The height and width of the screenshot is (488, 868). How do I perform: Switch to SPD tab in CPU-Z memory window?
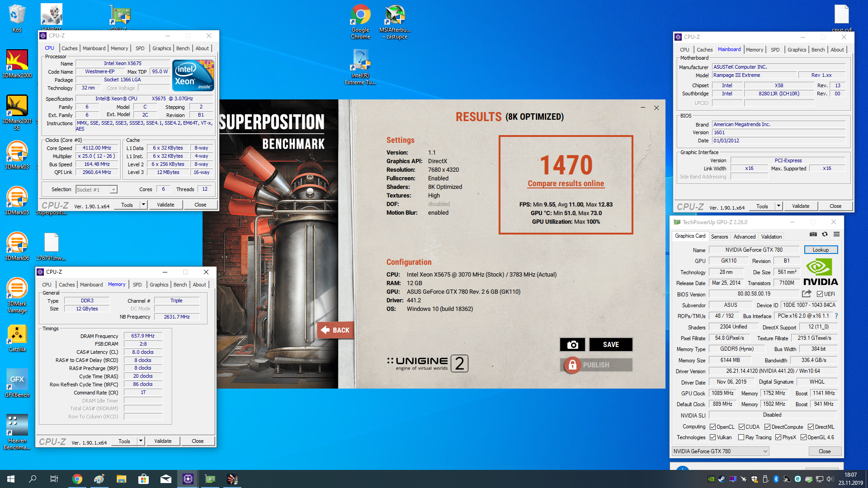coord(137,285)
